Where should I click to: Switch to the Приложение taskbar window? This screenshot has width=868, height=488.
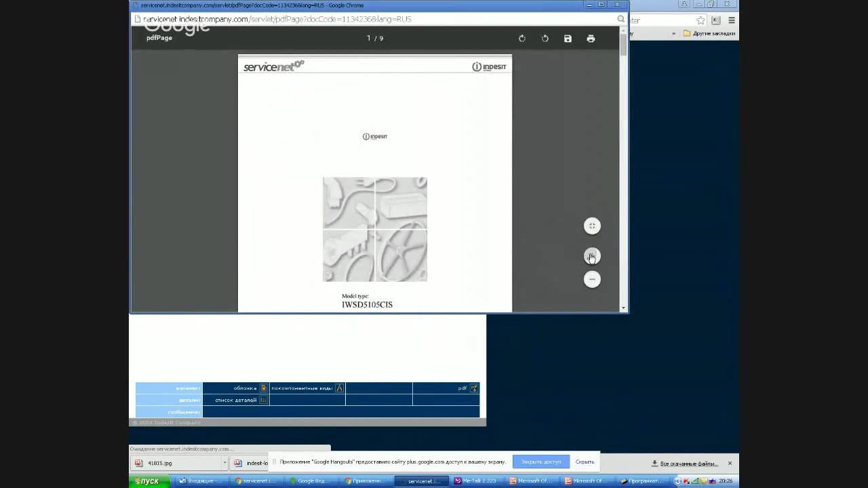[366, 481]
